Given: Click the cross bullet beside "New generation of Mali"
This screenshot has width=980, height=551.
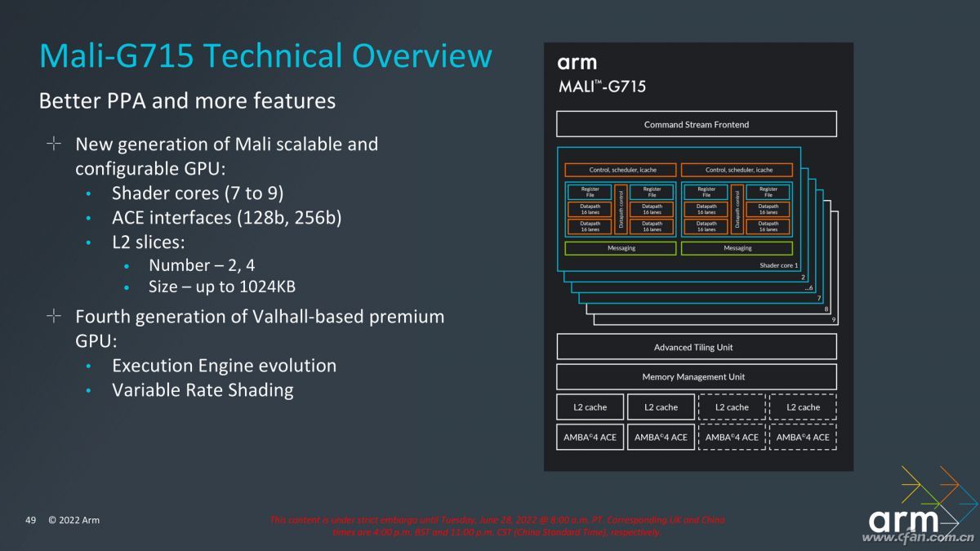Looking at the screenshot, I should pos(54,144).
